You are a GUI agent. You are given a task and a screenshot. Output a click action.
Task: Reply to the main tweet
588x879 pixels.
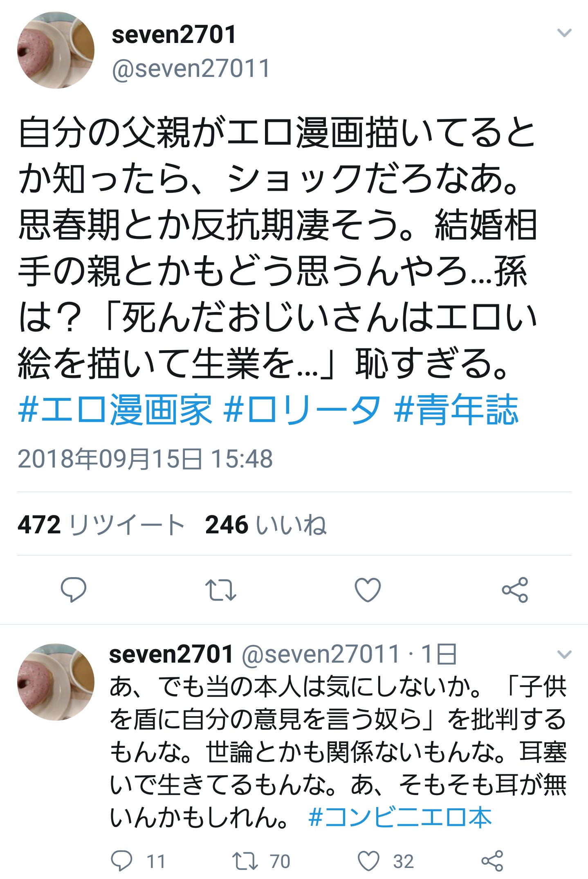(74, 589)
